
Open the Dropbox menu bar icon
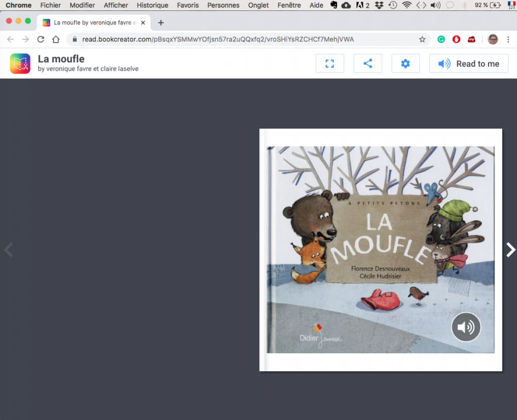tap(379, 5)
